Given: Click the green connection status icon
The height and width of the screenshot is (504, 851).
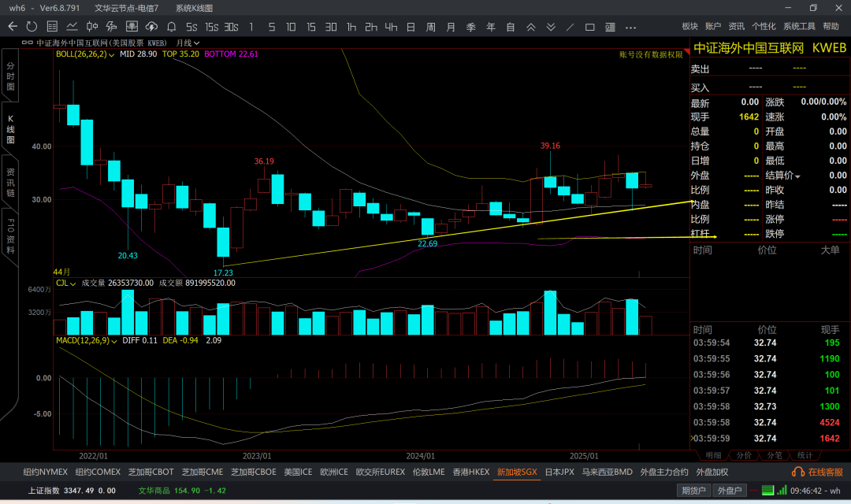Looking at the screenshot, I should 767,491.
